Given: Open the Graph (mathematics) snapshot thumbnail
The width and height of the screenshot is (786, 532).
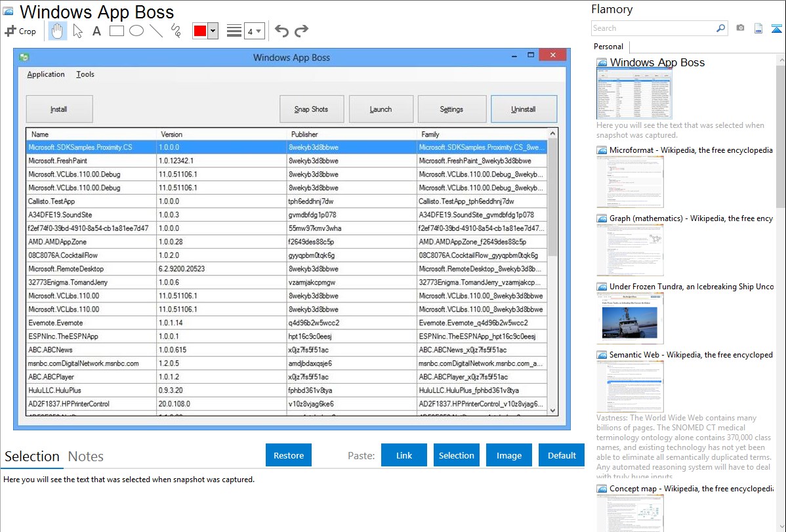Looking at the screenshot, I should (x=630, y=250).
